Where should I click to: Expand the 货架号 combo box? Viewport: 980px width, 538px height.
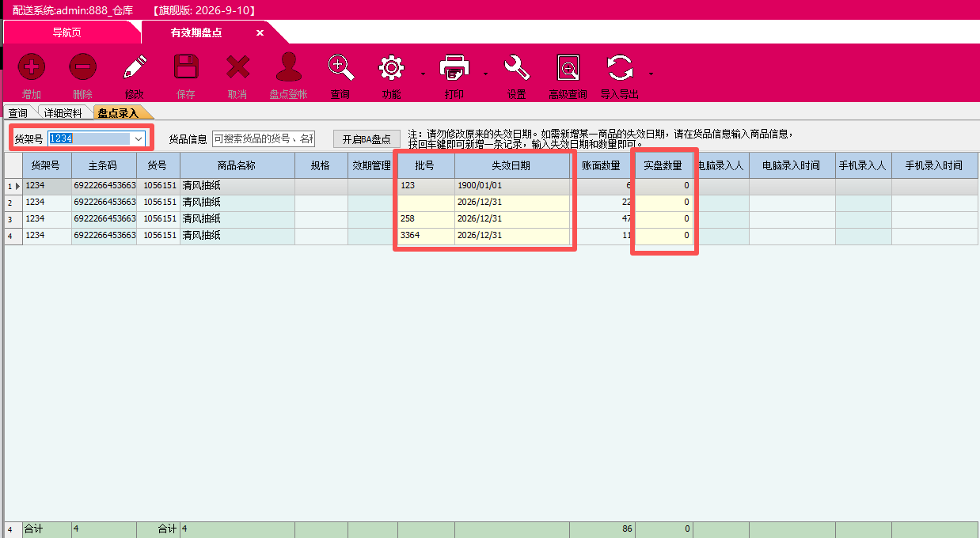coord(139,138)
